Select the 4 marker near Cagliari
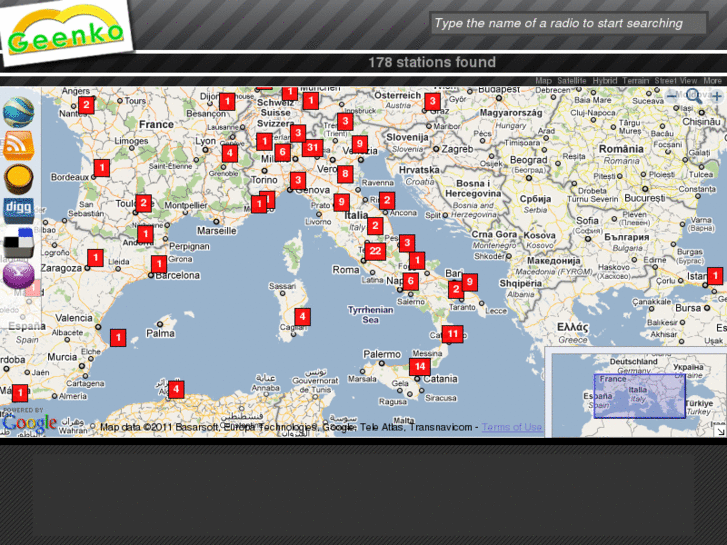This screenshot has height=545, width=727. pyautogui.click(x=302, y=317)
